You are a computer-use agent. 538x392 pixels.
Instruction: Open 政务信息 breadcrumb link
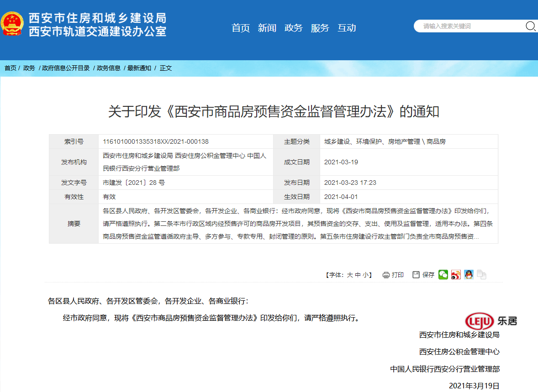pyautogui.click(x=108, y=68)
